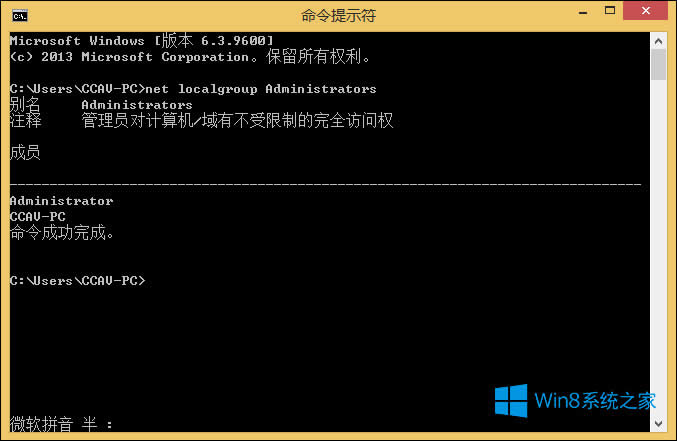Screen dimensions: 677x441
Task: Click the scrollbar down arrow
Action: (658, 424)
